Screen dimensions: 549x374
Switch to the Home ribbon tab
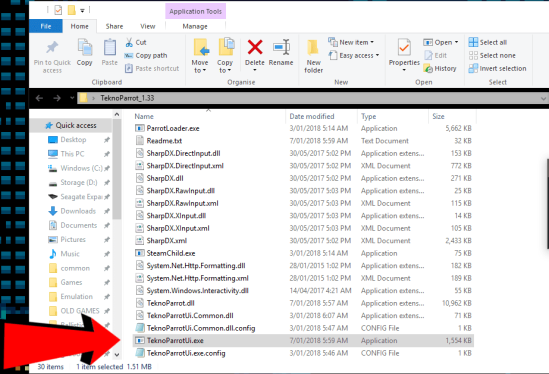(79, 26)
